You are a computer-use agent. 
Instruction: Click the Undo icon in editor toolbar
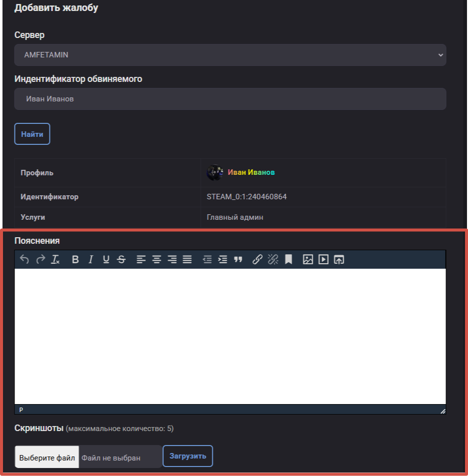coord(24,260)
